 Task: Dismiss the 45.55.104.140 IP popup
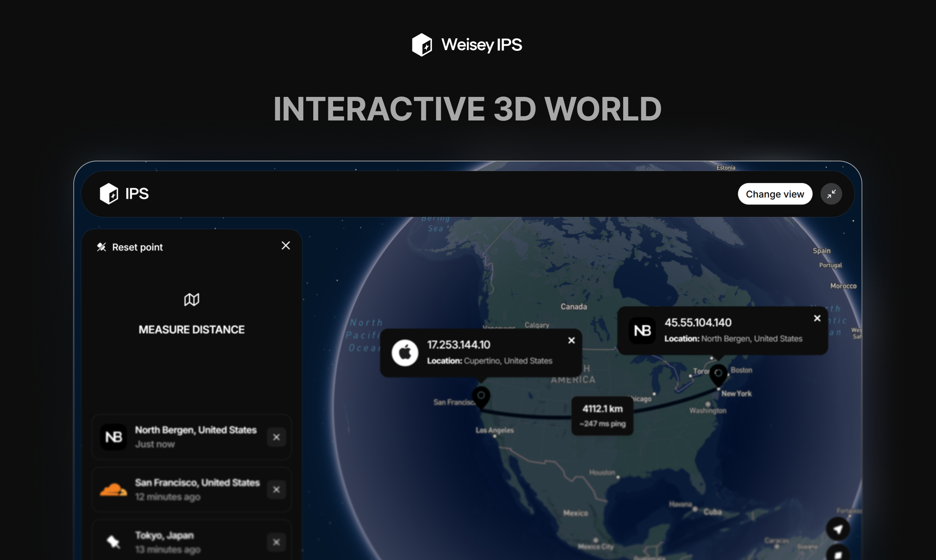(x=817, y=318)
